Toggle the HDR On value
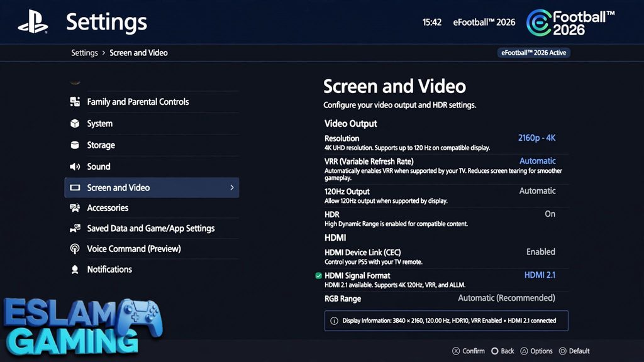This screenshot has width=644, height=362. coord(550,214)
